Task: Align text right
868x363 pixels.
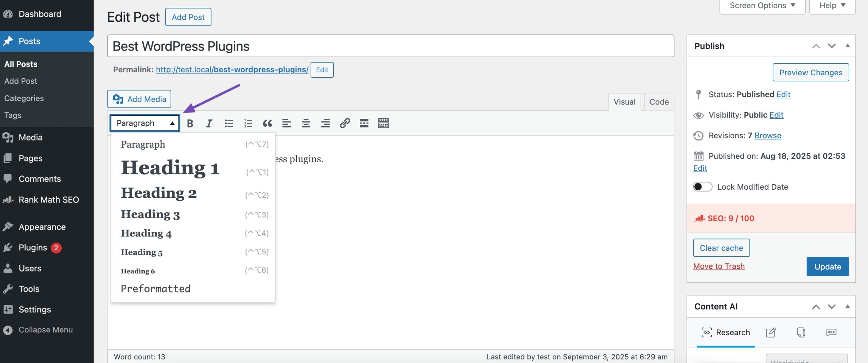Action: [325, 123]
